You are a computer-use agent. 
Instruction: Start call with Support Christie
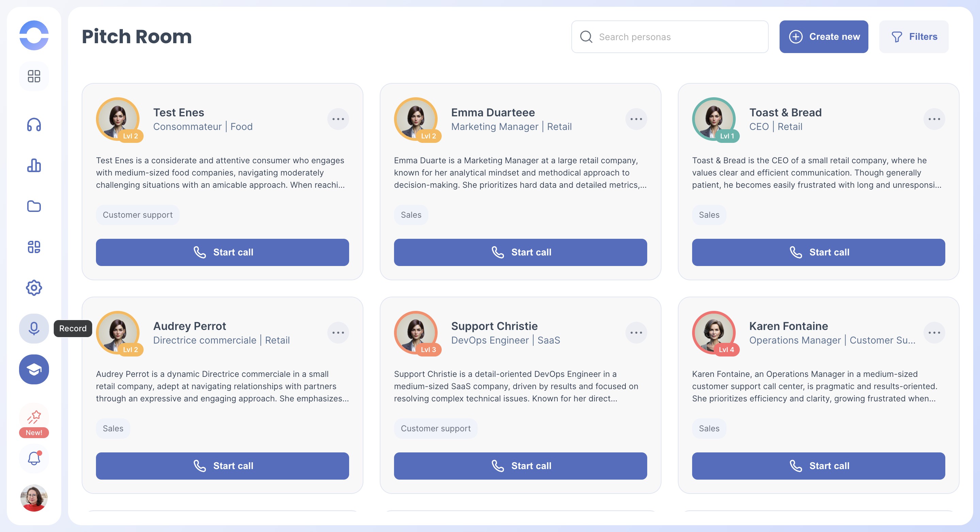520,466
